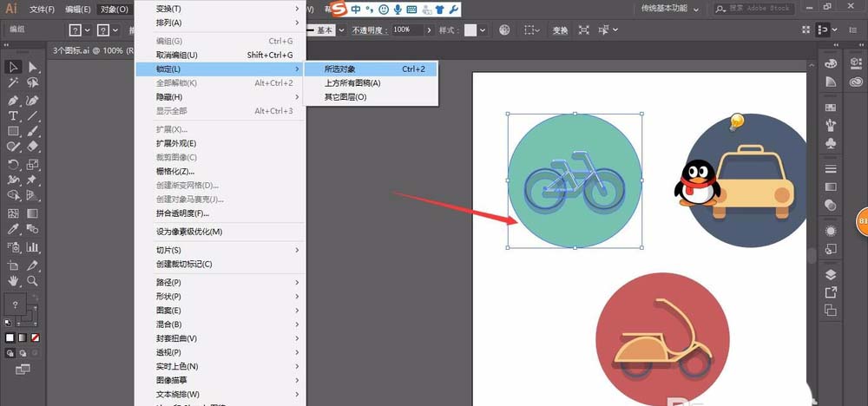Click 不透明度 opacity label link

371,30
